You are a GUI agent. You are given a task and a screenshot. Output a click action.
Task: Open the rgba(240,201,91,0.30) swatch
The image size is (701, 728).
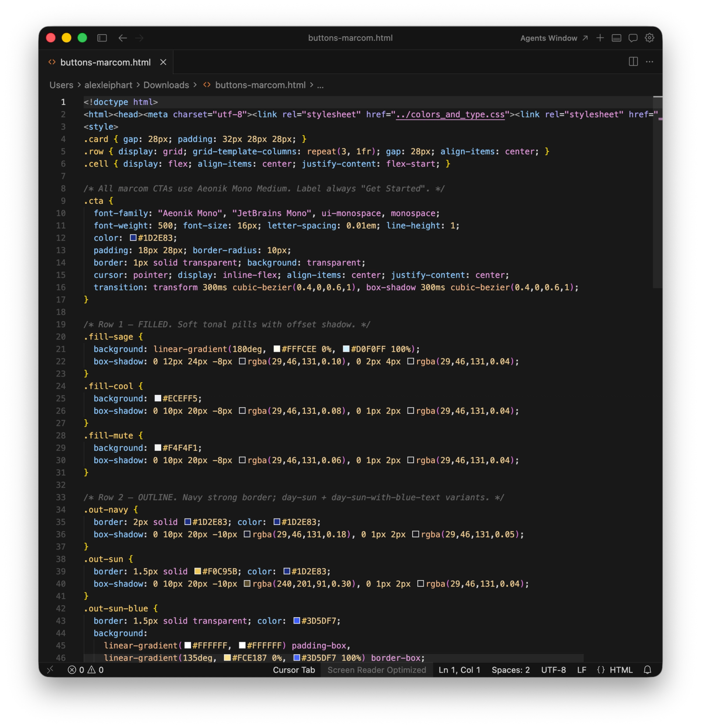[247, 584]
